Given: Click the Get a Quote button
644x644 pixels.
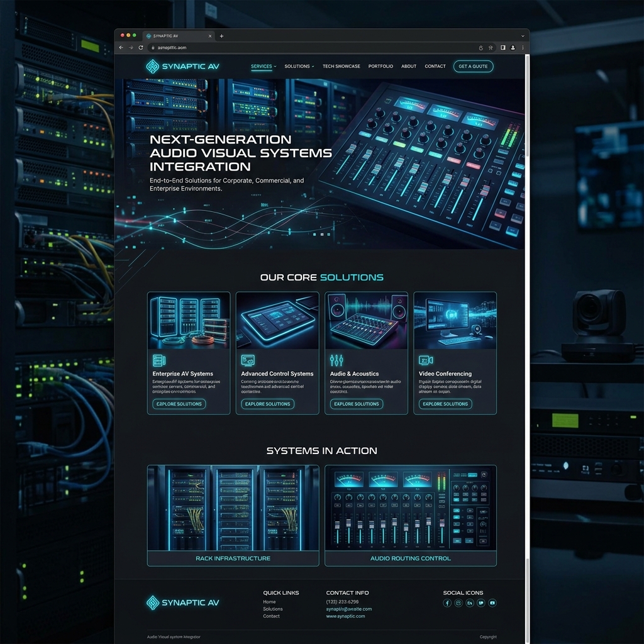Looking at the screenshot, I should [x=473, y=66].
